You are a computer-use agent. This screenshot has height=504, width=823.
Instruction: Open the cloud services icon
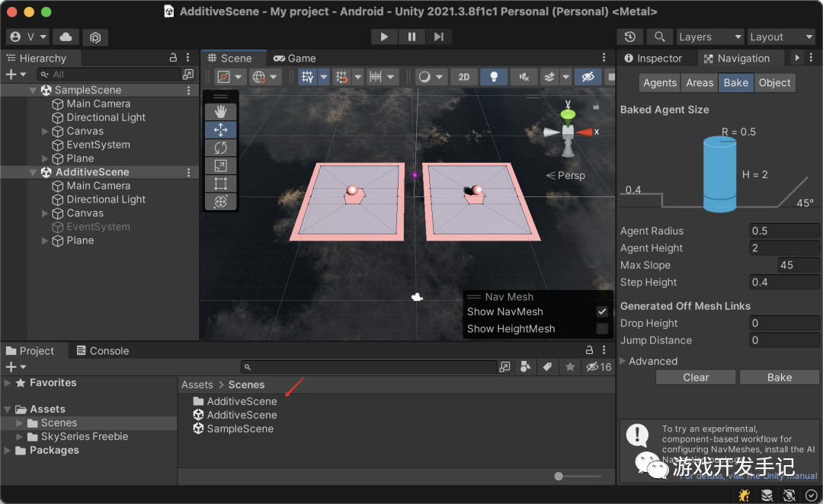point(66,37)
